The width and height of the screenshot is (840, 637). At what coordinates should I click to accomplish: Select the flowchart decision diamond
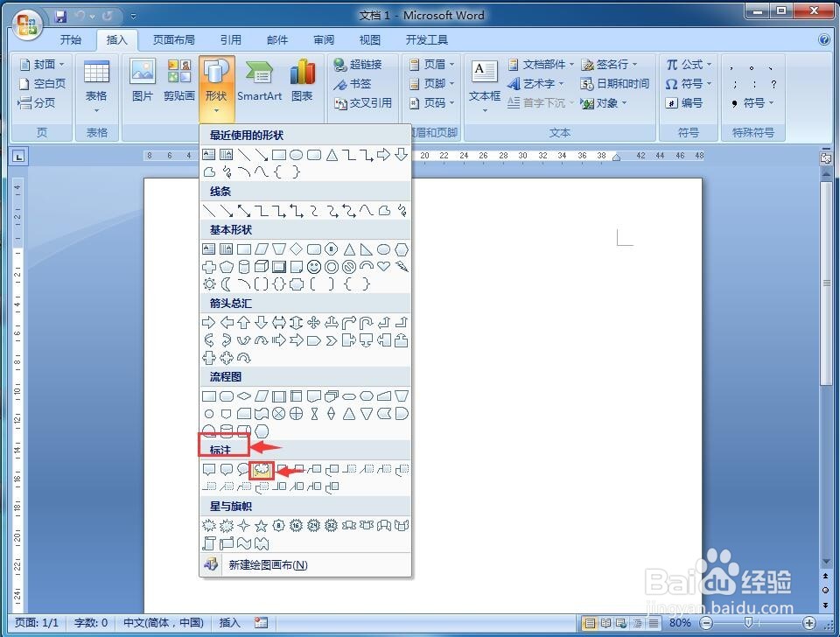click(x=244, y=396)
